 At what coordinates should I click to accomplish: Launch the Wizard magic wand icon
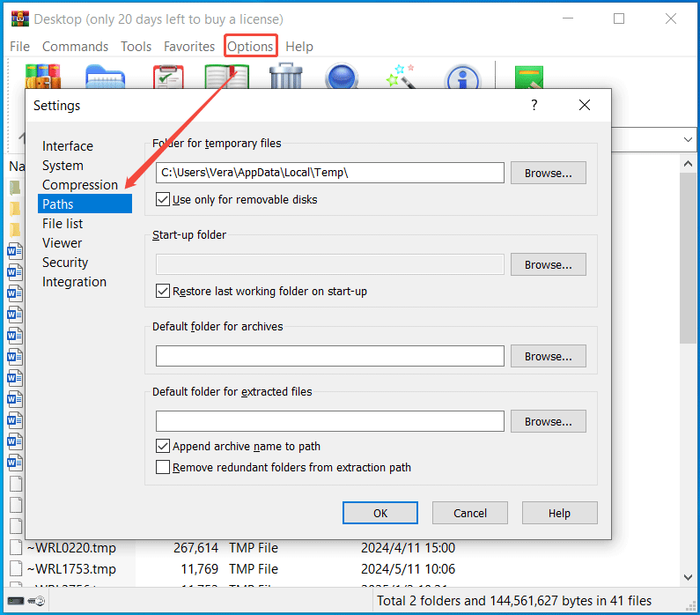pyautogui.click(x=401, y=76)
